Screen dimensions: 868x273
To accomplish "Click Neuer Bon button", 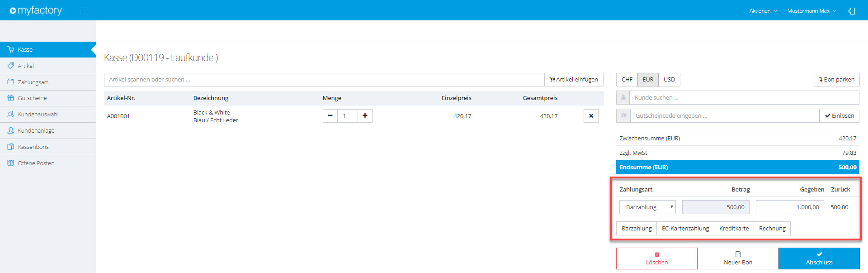I will 738,259.
